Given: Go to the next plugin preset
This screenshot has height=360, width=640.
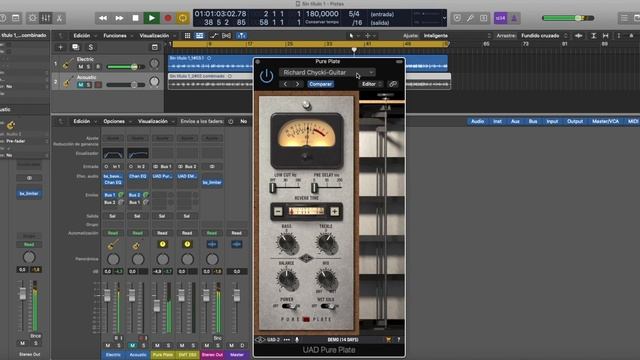Looking at the screenshot, I should (x=297, y=84).
